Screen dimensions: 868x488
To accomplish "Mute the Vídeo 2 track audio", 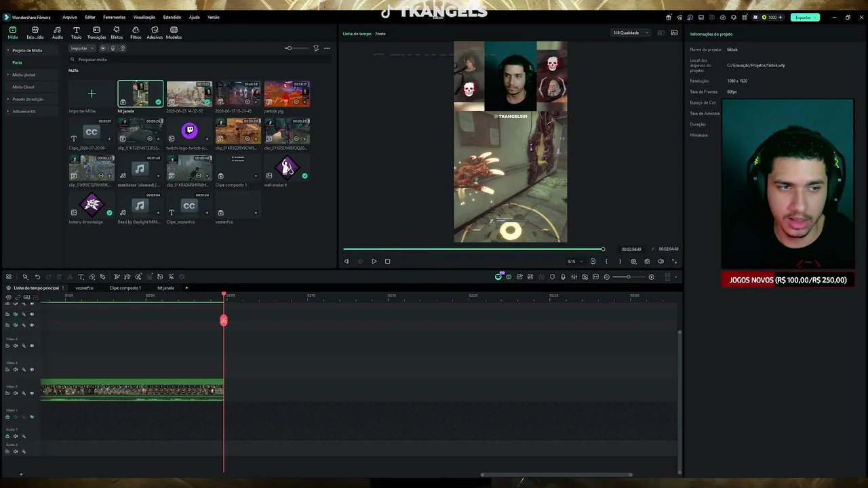I will 16,393.
